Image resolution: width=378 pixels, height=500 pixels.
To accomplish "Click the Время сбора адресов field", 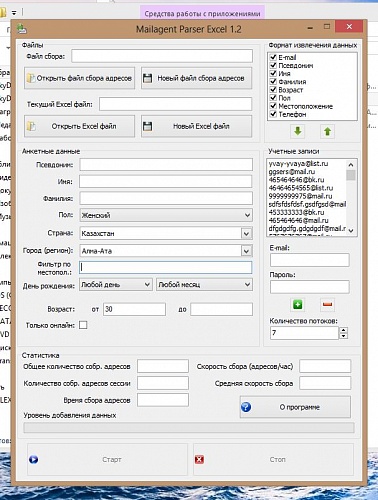I will [x=163, y=400].
